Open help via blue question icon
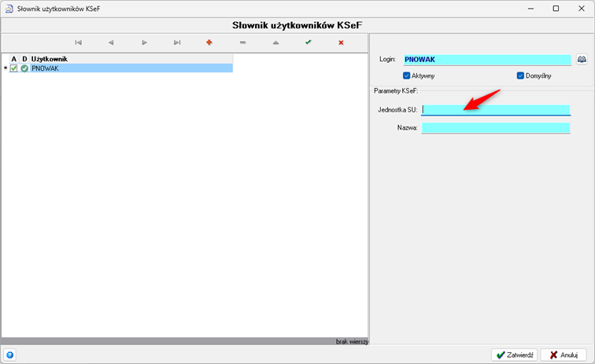 (x=10, y=355)
